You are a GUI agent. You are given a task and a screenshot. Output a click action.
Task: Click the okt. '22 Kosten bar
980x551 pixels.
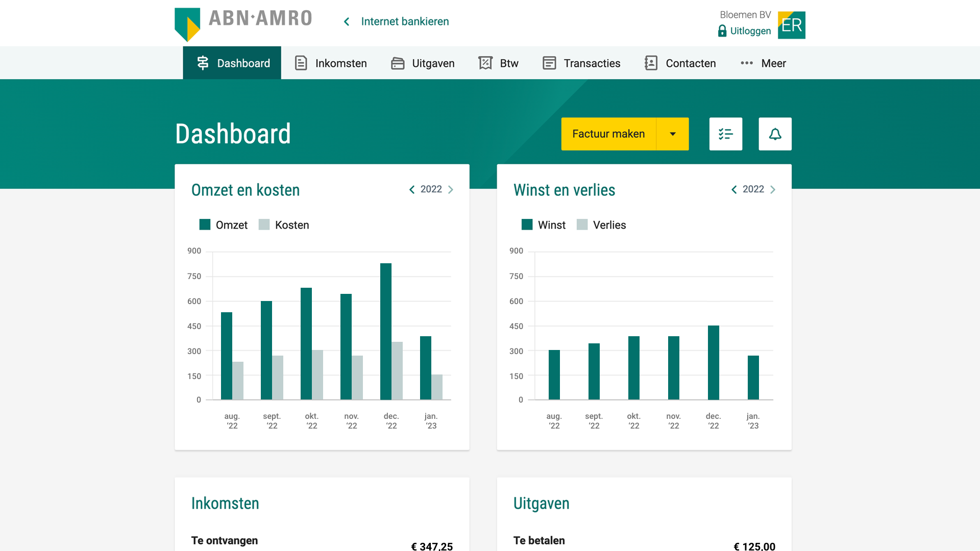pos(317,374)
